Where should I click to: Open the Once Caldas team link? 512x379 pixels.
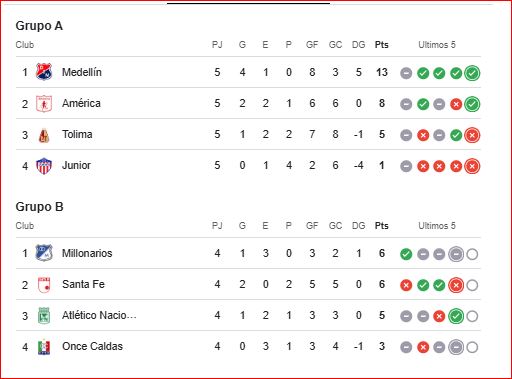92,346
